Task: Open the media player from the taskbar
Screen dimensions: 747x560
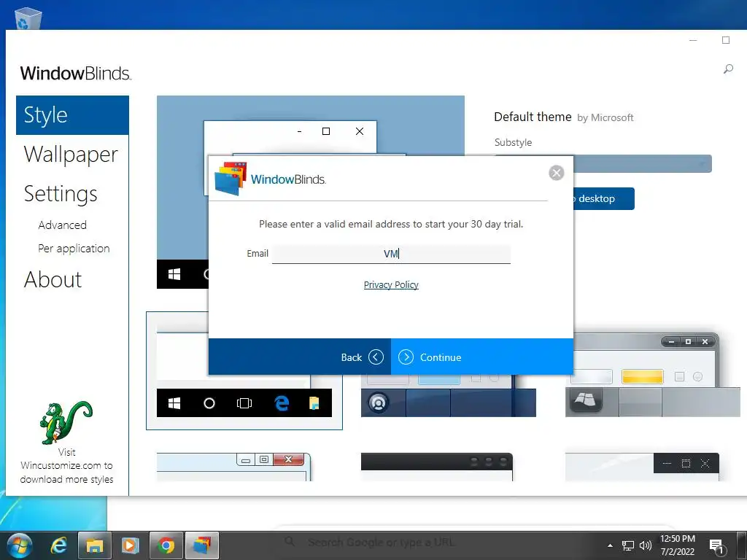Action: pos(130,545)
